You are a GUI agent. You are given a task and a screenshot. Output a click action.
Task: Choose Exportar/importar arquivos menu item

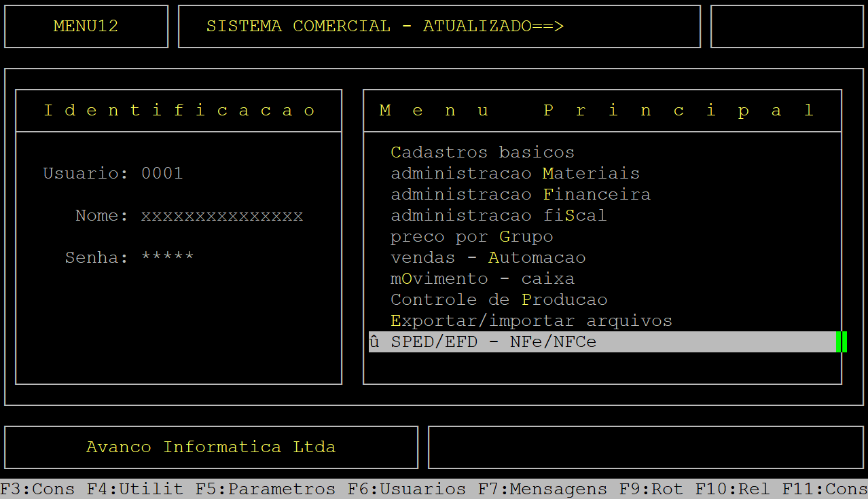531,320
